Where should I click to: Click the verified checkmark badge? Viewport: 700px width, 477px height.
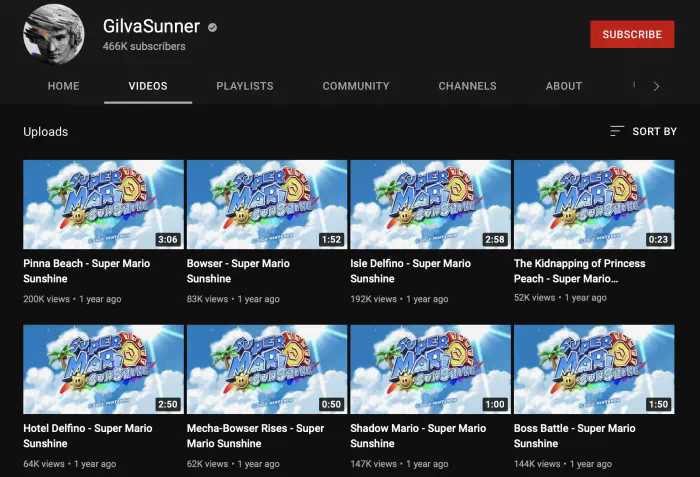click(212, 27)
